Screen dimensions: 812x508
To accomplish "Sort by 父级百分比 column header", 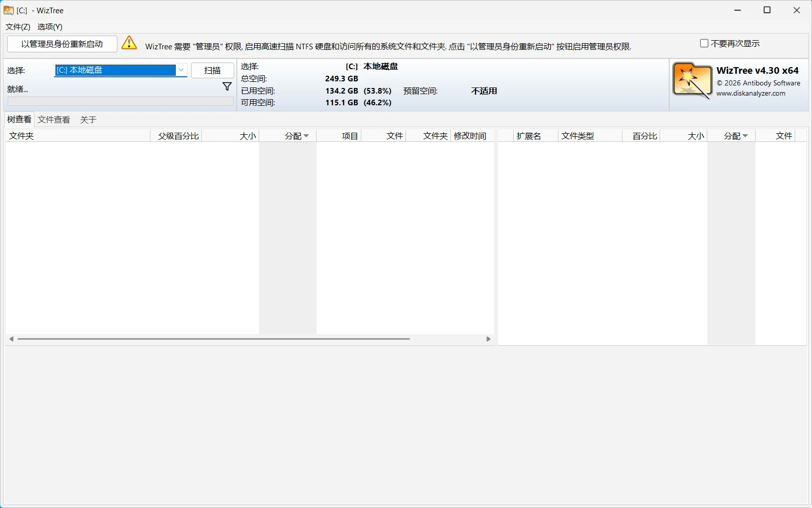I will 176,136.
